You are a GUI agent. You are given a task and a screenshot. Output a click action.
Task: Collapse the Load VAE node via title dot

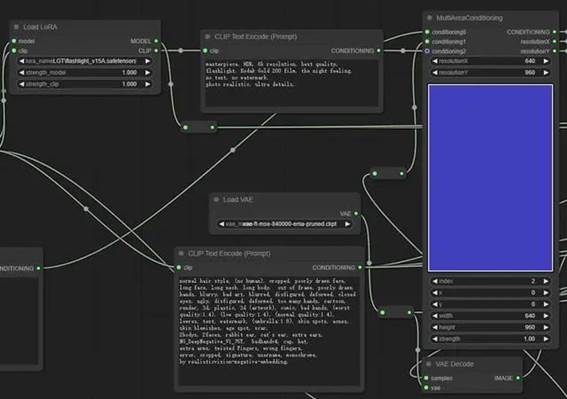216,199
